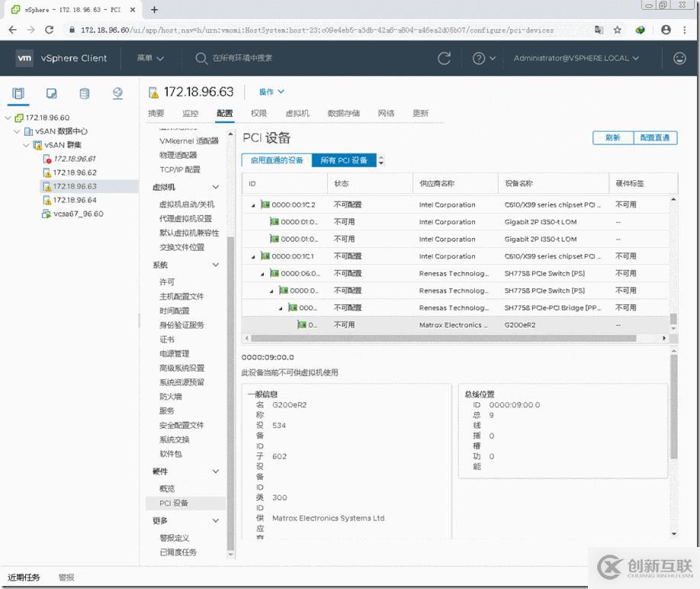
Task: Open 高级系统设置 in sidebar
Action: [x=181, y=368]
